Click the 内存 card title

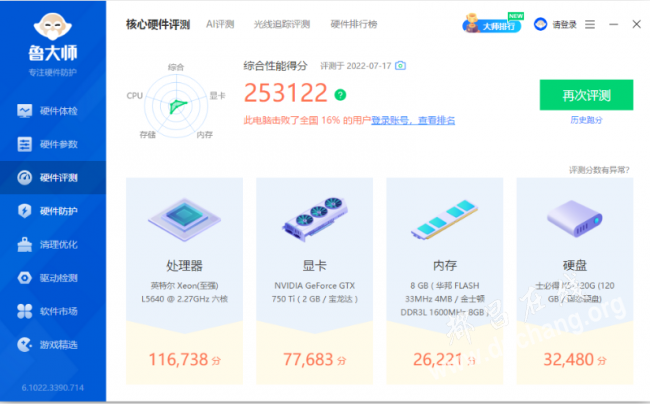point(445,266)
